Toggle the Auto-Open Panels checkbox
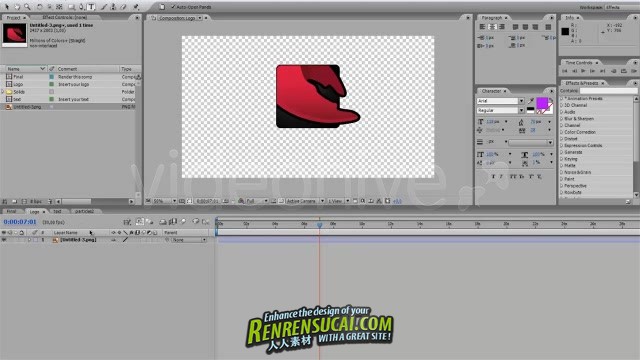640x360 pixels. [173, 7]
